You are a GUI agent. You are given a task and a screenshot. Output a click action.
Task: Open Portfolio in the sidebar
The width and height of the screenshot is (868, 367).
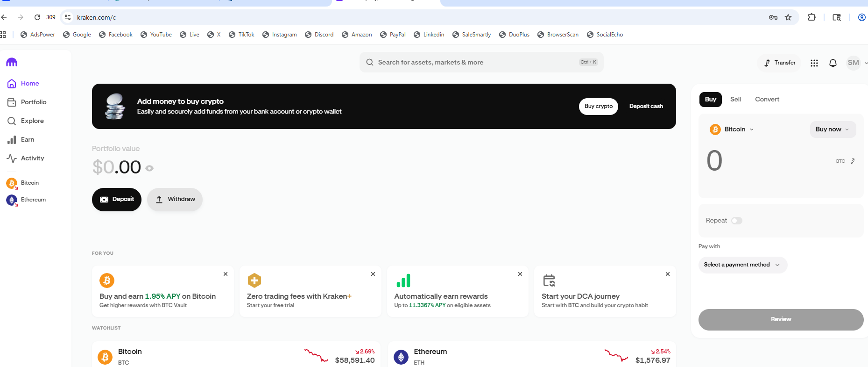[x=27, y=102]
